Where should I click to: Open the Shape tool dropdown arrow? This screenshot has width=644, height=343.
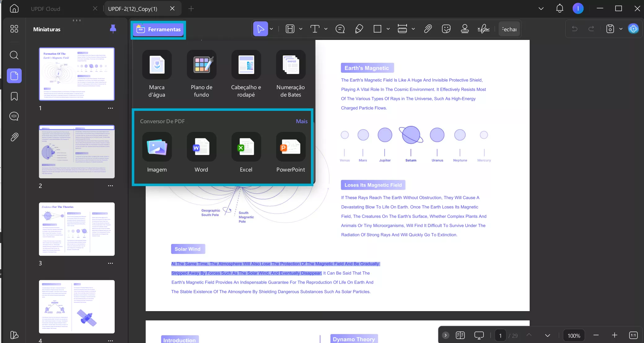click(388, 28)
